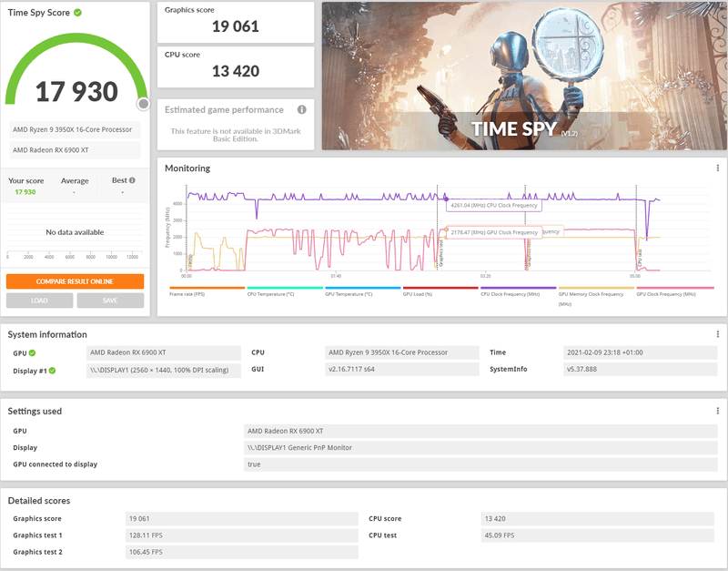The image size is (728, 571).
Task: Click the GPU Clock Frequency 2178.47 tooltip
Action: [x=494, y=232]
